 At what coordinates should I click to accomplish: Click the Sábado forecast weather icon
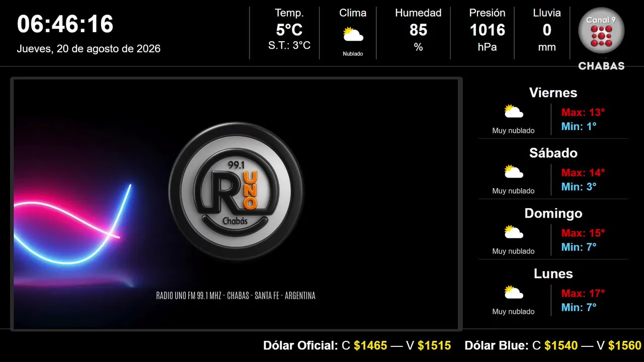[514, 172]
